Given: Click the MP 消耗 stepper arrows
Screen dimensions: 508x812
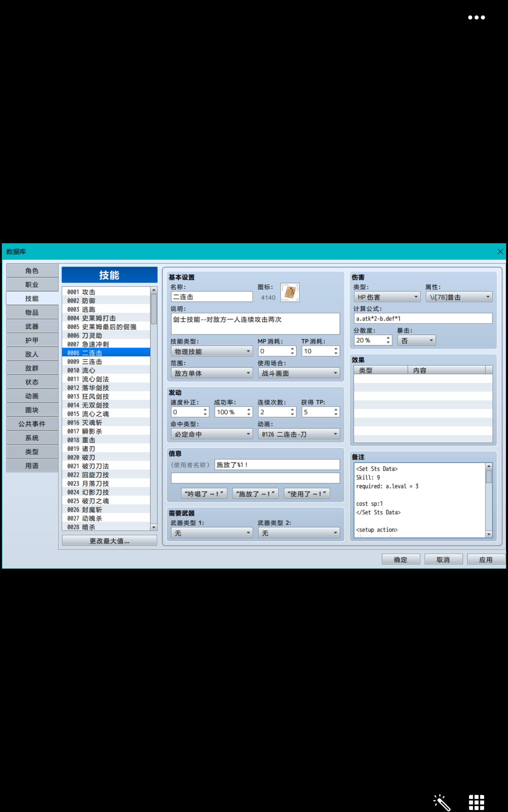Looking at the screenshot, I should click(x=292, y=351).
